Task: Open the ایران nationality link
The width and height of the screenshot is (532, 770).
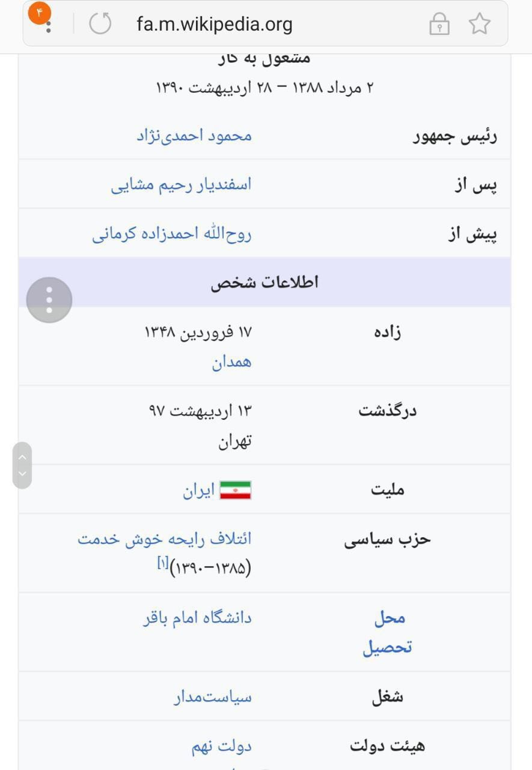Action: click(198, 491)
